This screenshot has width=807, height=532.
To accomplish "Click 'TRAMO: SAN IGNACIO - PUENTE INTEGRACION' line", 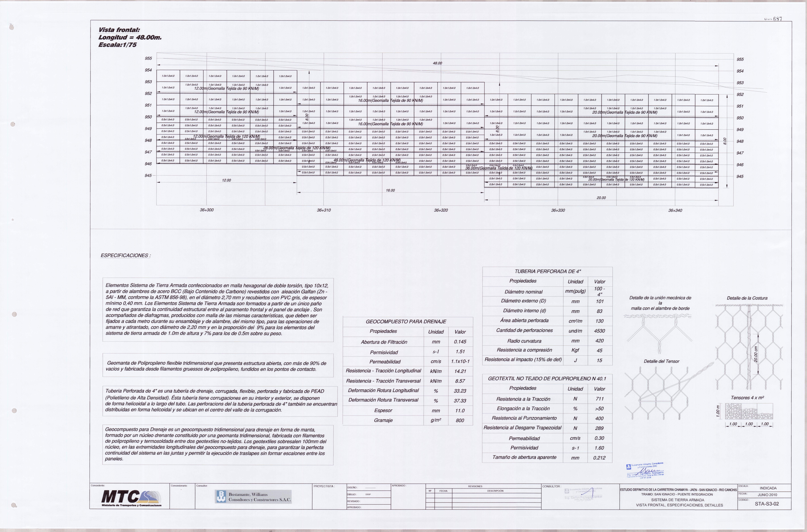I will (x=677, y=495).
